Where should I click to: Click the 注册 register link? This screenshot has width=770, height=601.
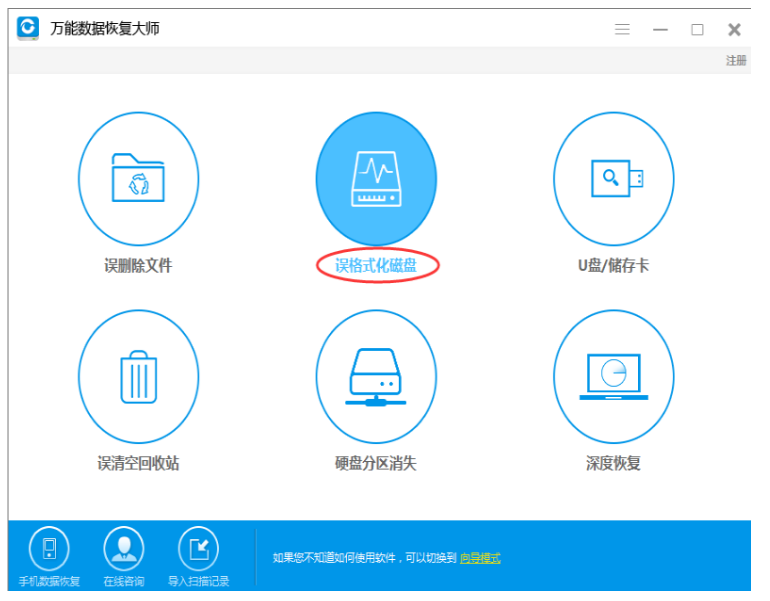tap(736, 60)
